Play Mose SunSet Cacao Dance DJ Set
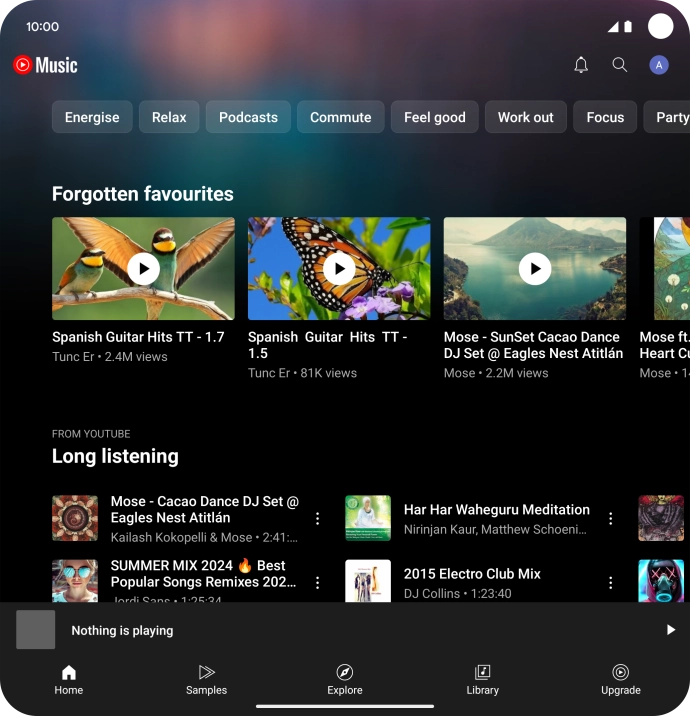This screenshot has width=690, height=716. point(535,269)
